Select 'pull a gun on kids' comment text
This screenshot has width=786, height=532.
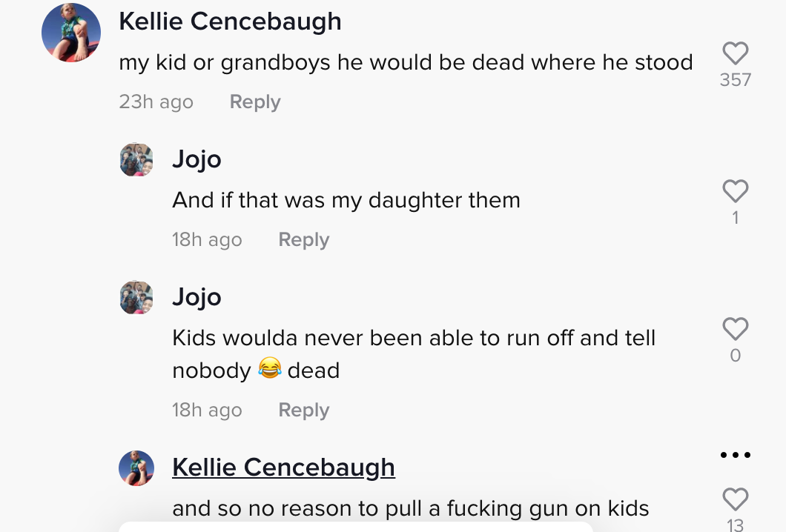click(411, 509)
